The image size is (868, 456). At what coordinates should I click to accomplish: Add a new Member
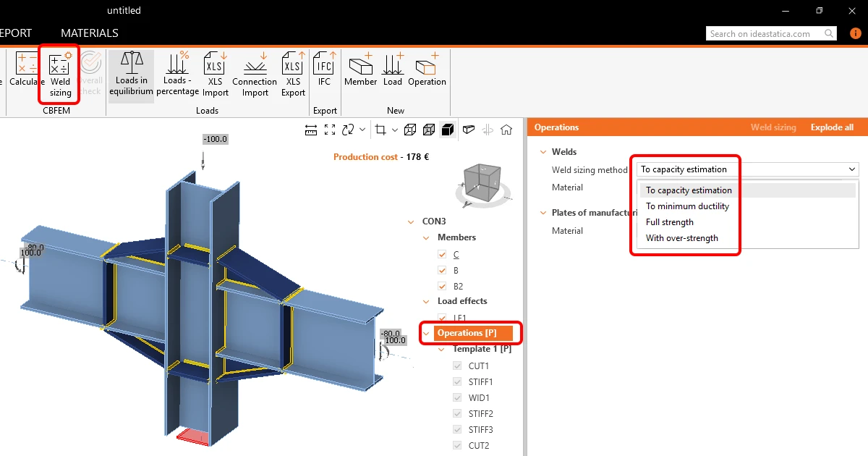point(360,71)
